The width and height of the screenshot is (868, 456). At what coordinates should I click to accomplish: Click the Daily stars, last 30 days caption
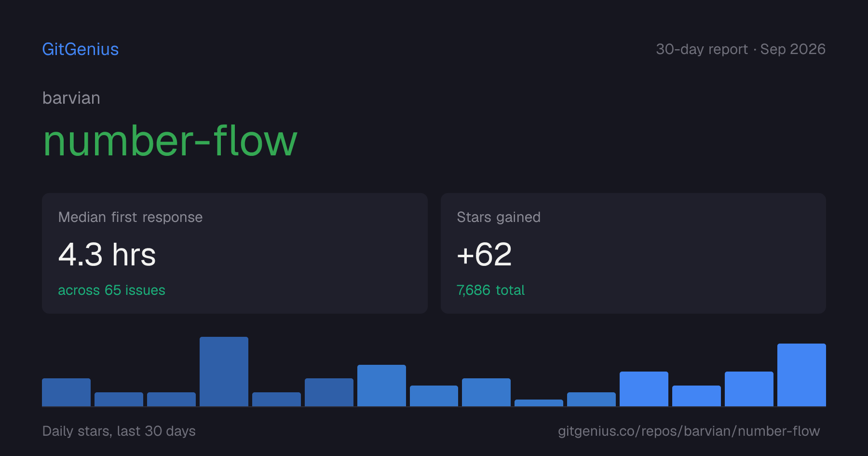[119, 431]
